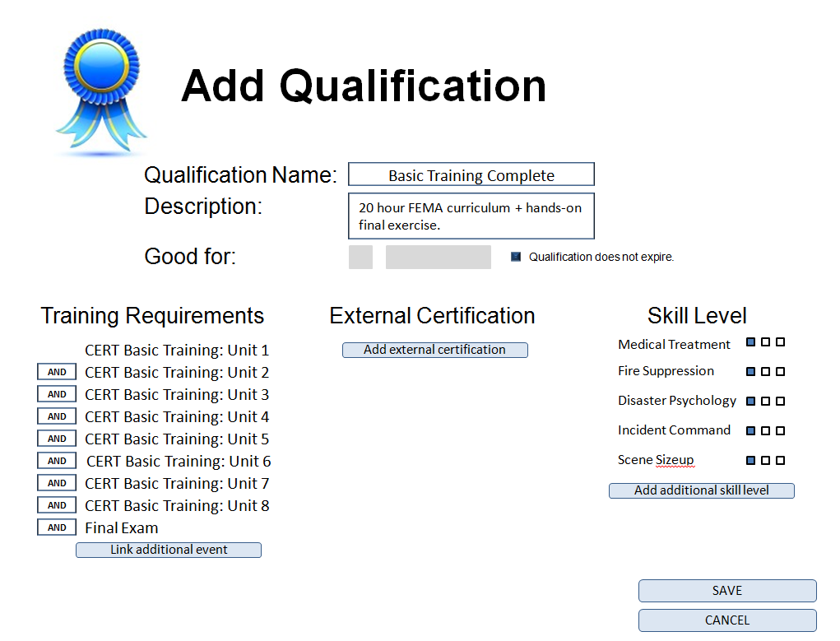840x641 pixels.
Task: Click the Scene Sizeup skill label
Action: tap(656, 460)
